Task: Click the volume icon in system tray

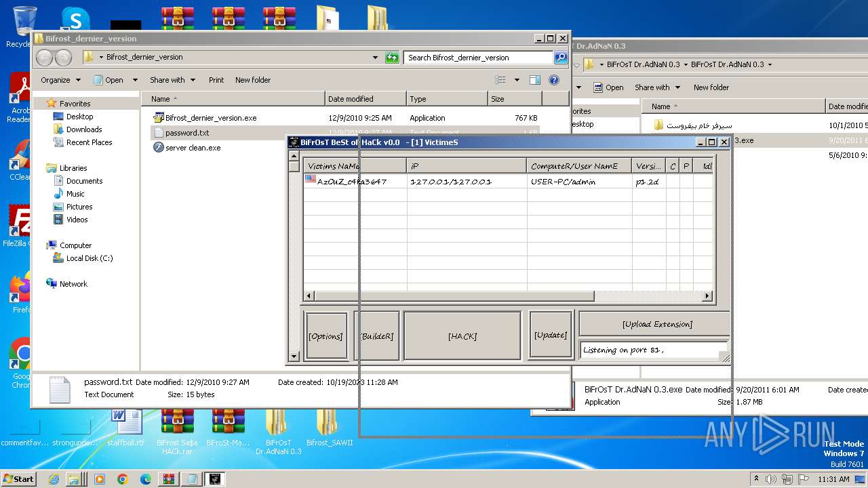Action: click(x=770, y=479)
